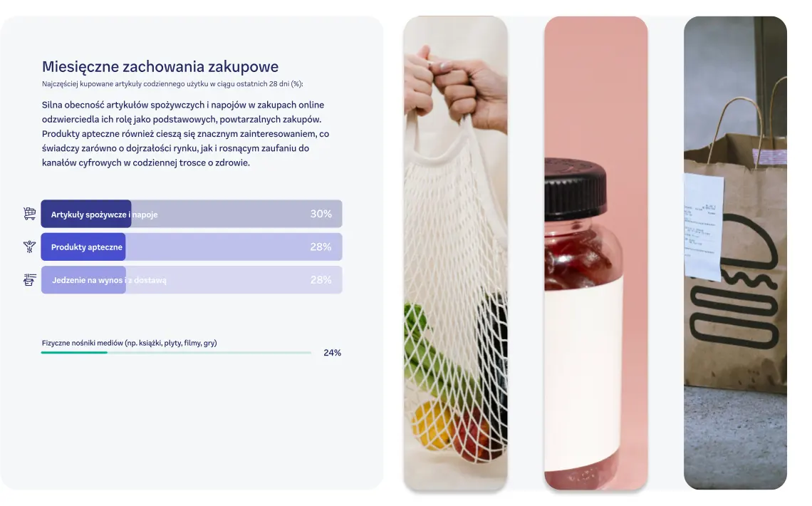Click the 24% value label
The height and width of the screenshot is (506, 812).
click(333, 353)
